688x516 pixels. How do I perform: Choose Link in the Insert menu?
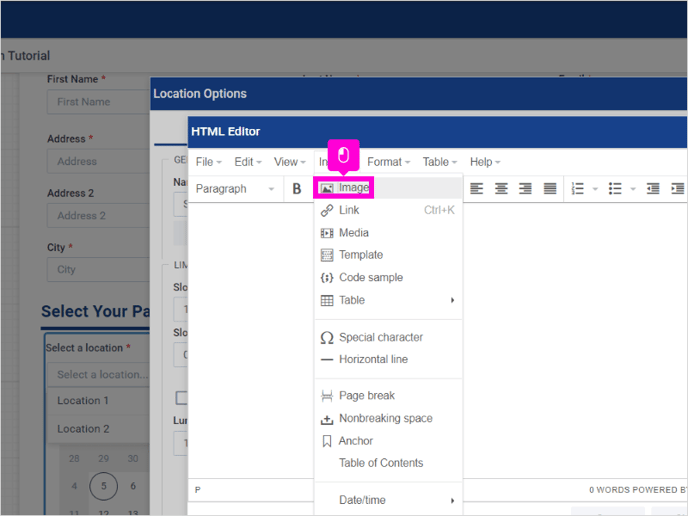click(388, 210)
